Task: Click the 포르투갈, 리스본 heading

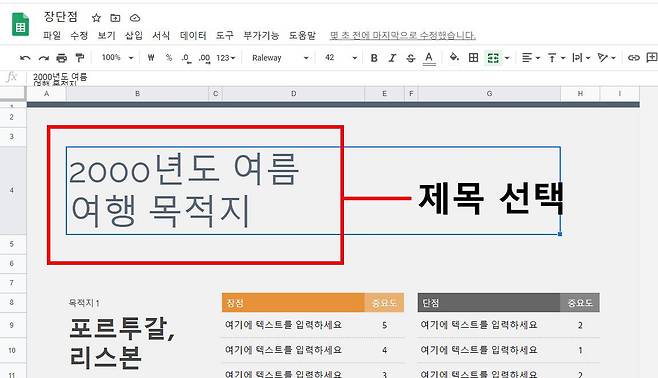Action: [x=122, y=343]
